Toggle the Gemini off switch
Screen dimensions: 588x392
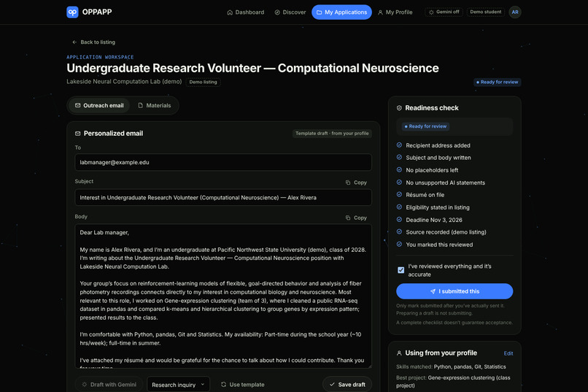tap(444, 12)
